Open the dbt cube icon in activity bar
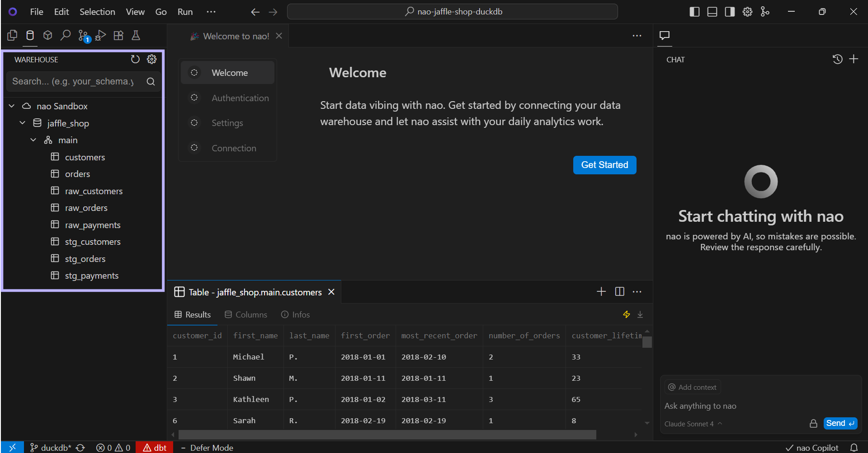The image size is (868, 453). (47, 35)
